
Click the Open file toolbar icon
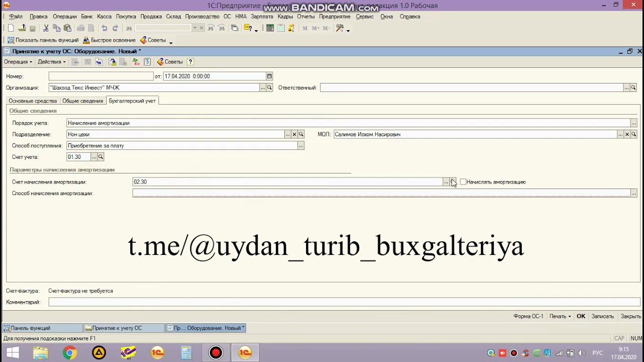click(22, 28)
